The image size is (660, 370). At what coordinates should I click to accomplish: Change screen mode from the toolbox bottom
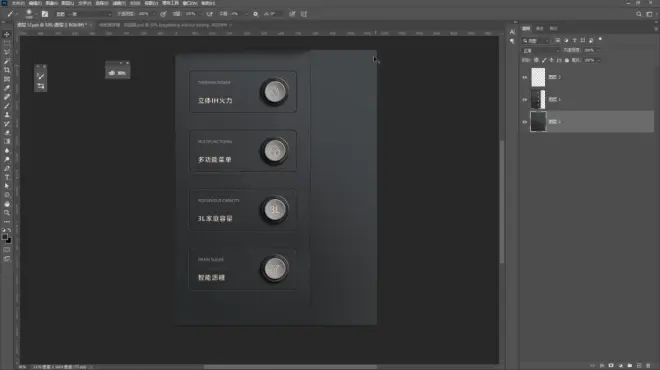pyautogui.click(x=7, y=259)
